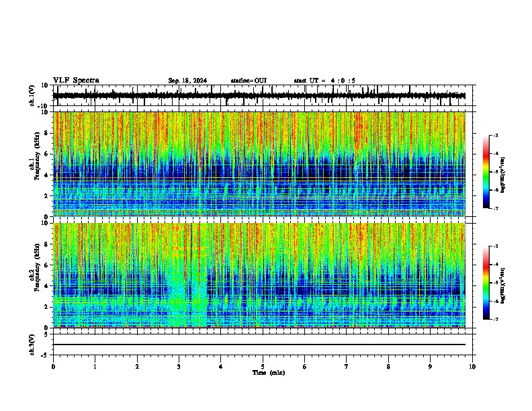The image size is (532, 411).
Task: Click the "station=OUI" label
Action: (x=249, y=81)
